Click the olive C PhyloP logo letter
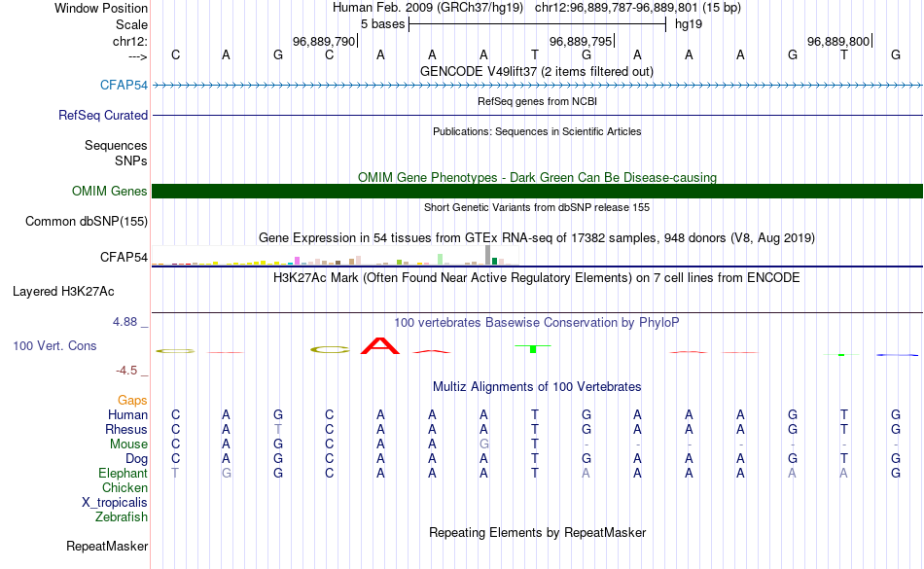Image resolution: width=924 pixels, height=569 pixels. click(330, 349)
